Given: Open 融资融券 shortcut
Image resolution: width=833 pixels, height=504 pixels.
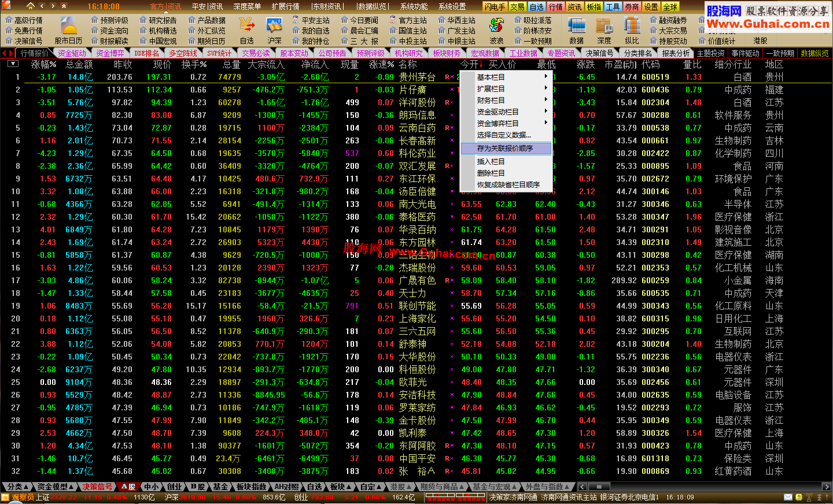Looking at the screenshot, I should [x=668, y=20].
